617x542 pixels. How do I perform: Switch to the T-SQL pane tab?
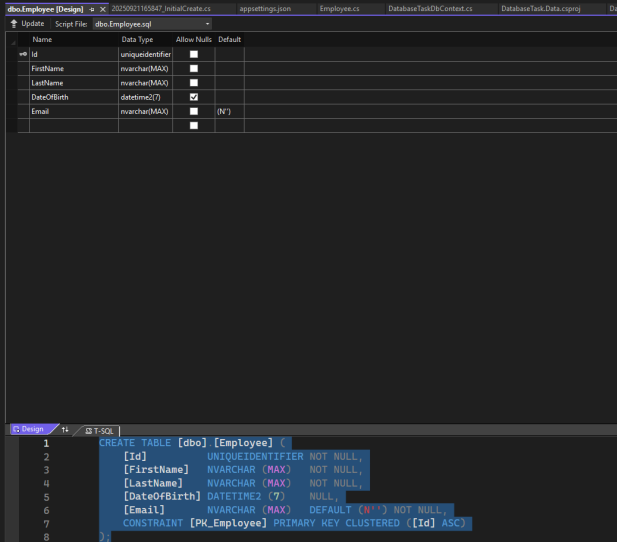click(101, 430)
